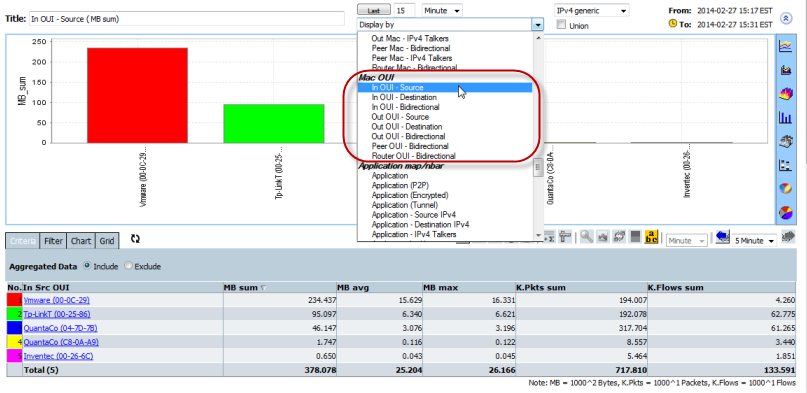Close the Display by dropdown arrow
Screen dimensions: 807x393
click(538, 24)
